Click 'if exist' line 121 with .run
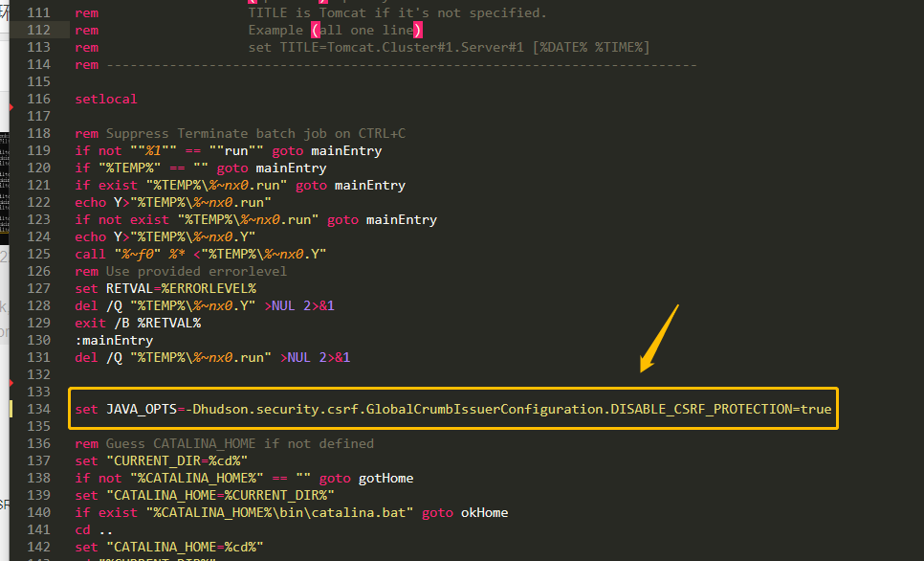Screen dimensions: 924x561 pyautogui.click(x=240, y=185)
